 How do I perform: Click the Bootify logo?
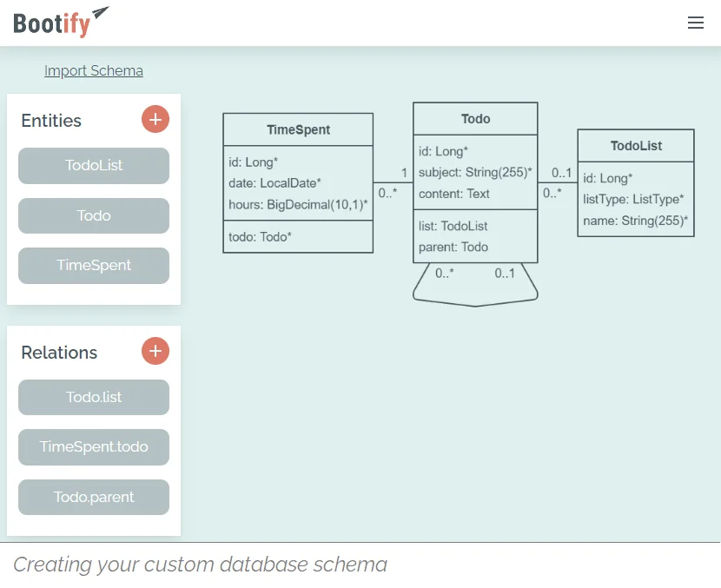click(x=61, y=22)
